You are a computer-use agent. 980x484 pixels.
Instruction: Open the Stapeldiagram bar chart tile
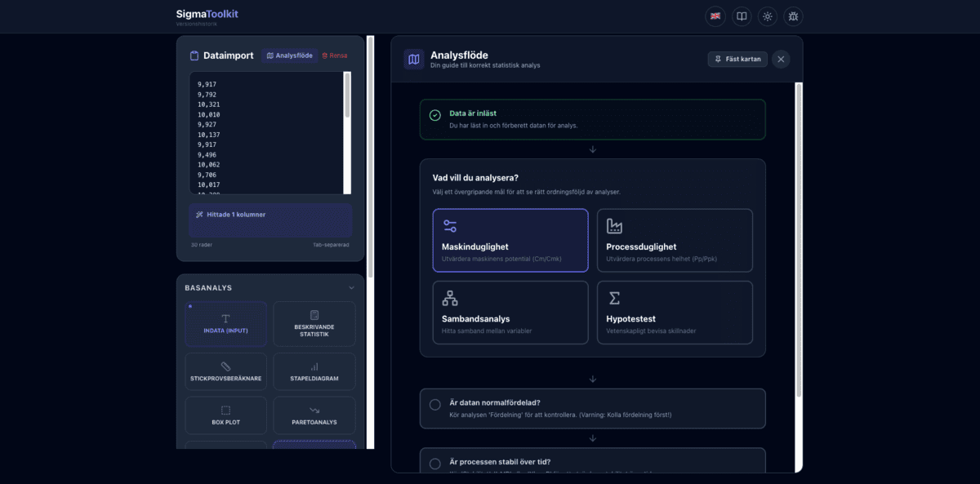(314, 371)
